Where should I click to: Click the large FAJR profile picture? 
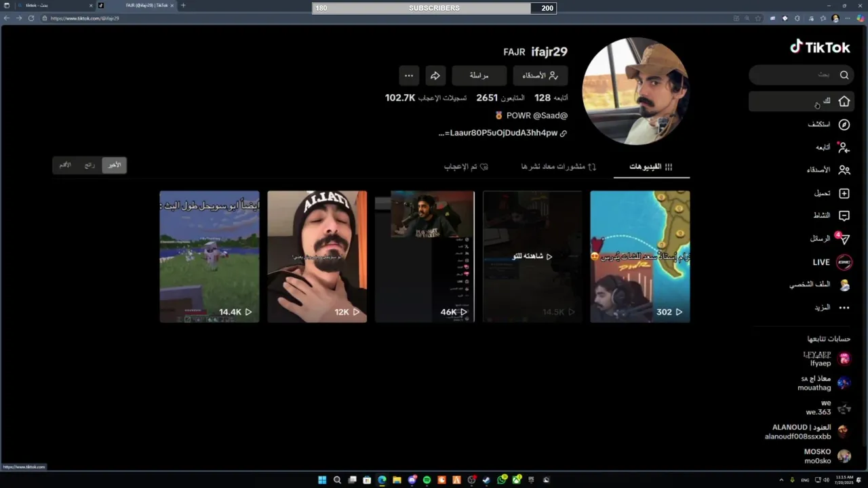click(636, 91)
